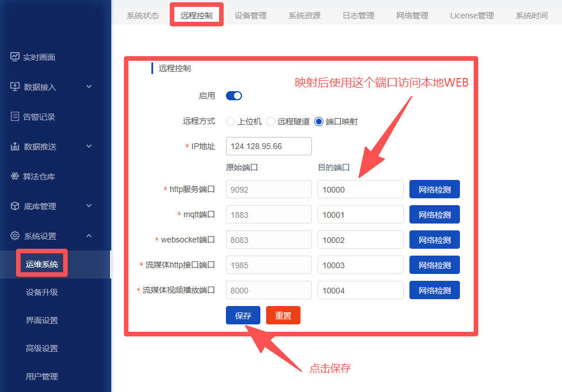562x392 pixels.
Task: Disable the 启用 remote control switch
Action: [x=234, y=96]
